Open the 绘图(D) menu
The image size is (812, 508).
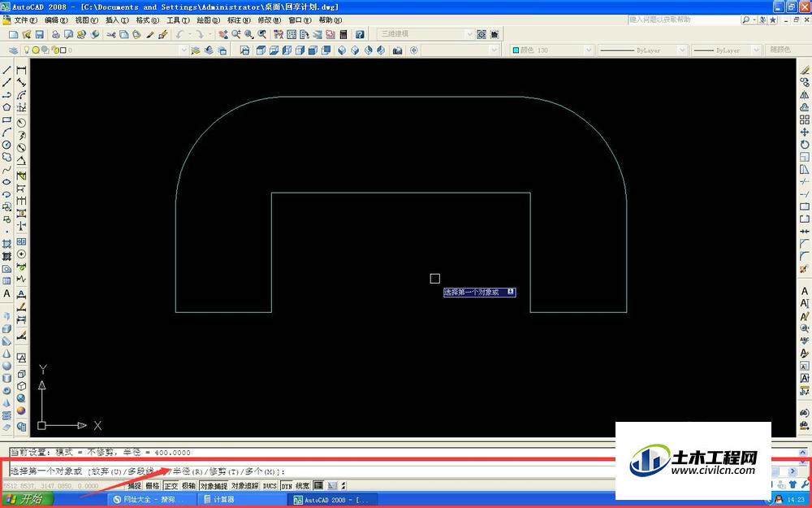(x=208, y=20)
